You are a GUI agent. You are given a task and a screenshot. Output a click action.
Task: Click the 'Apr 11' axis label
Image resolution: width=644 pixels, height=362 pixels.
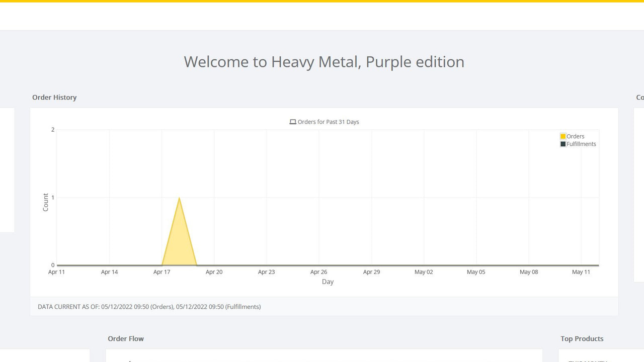click(x=57, y=272)
